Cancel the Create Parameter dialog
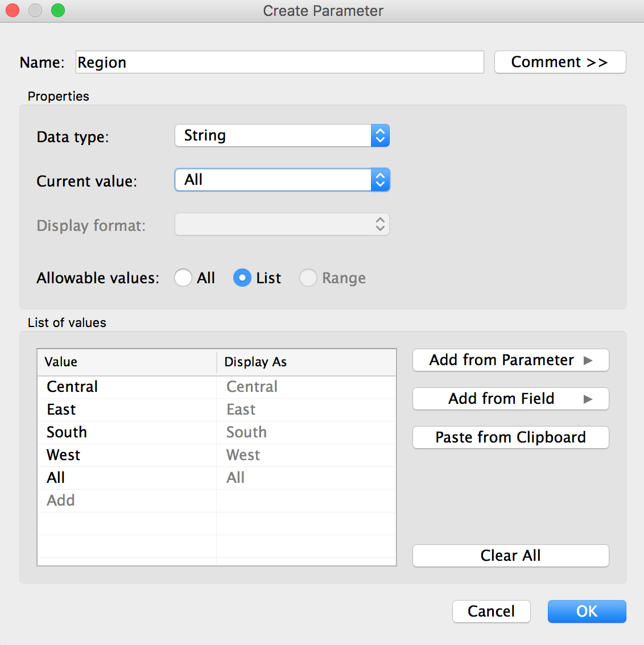 tap(491, 611)
